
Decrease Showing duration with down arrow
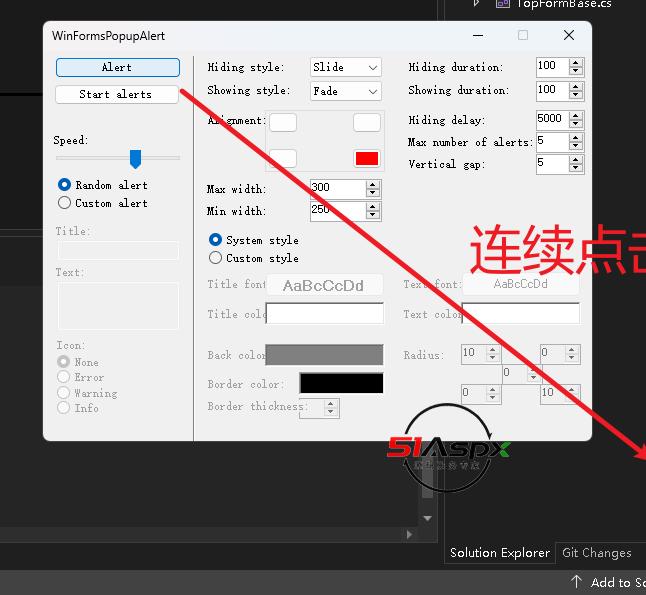pos(576,95)
